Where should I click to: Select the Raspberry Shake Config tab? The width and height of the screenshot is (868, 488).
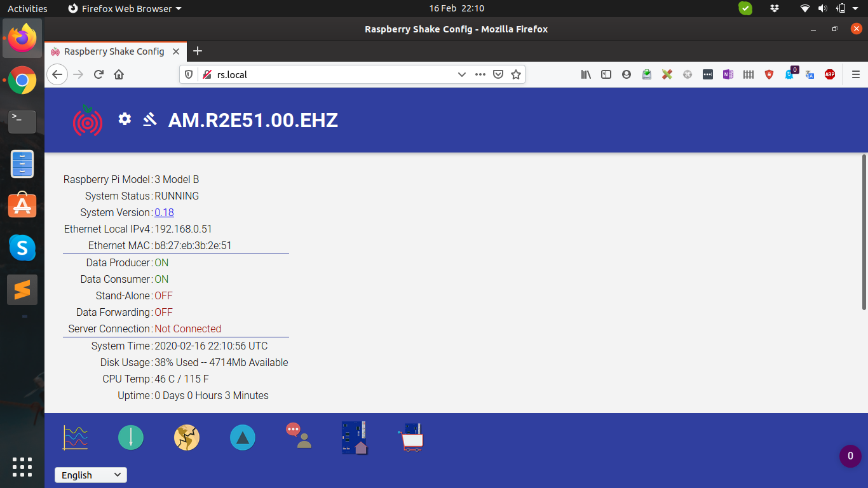(114, 51)
